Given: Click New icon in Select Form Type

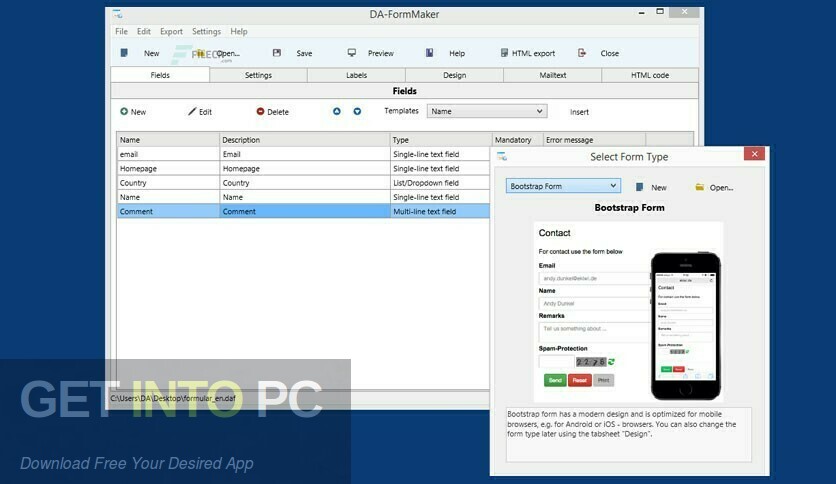Looking at the screenshot, I should tap(639, 187).
